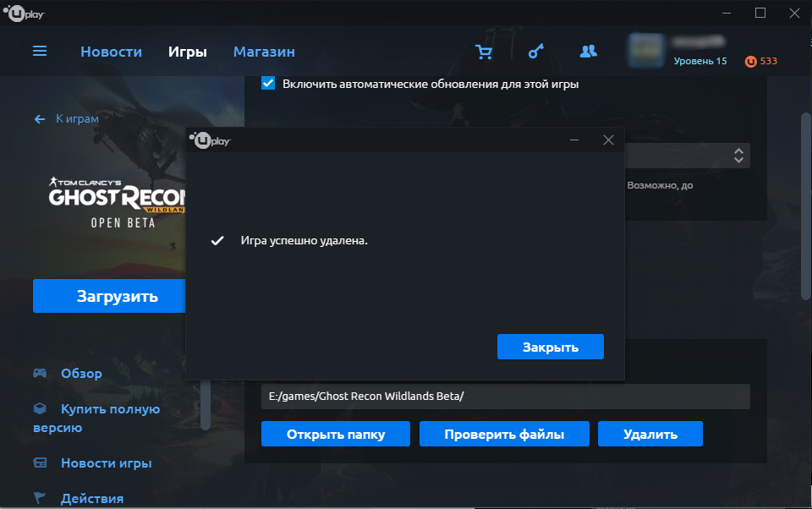The image size is (812, 509).
Task: Click the sidebar scrollbar handle
Action: tap(206, 405)
